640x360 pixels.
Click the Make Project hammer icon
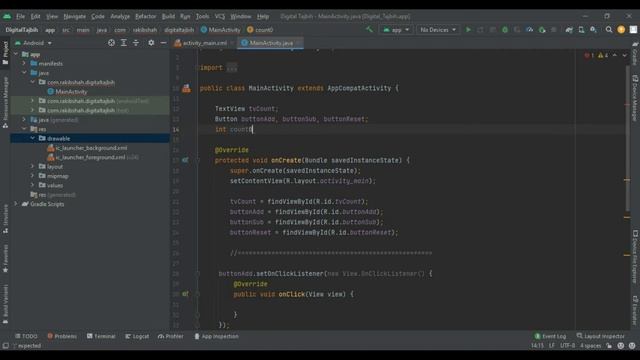[x=369, y=29]
